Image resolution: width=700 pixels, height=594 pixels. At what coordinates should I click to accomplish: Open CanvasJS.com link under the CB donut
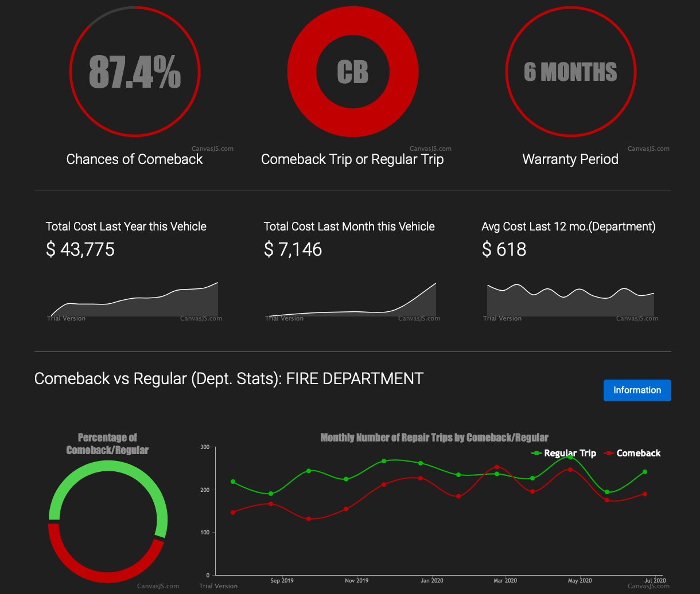[430, 148]
